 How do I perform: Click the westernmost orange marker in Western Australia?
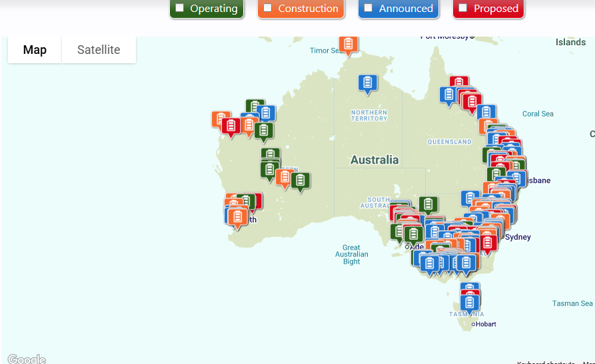click(221, 120)
